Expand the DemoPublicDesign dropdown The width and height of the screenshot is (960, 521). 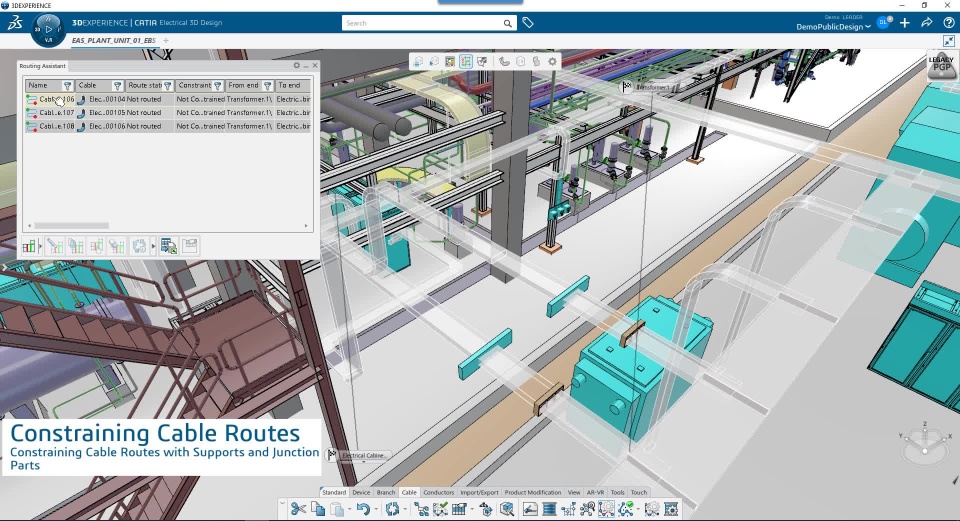pos(833,27)
